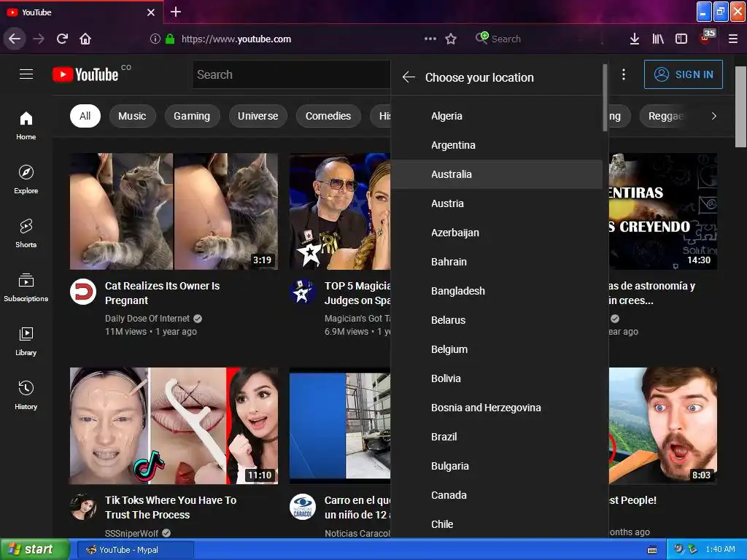This screenshot has width=747, height=560.
Task: Open page actions three-dot menu
Action: click(x=430, y=39)
